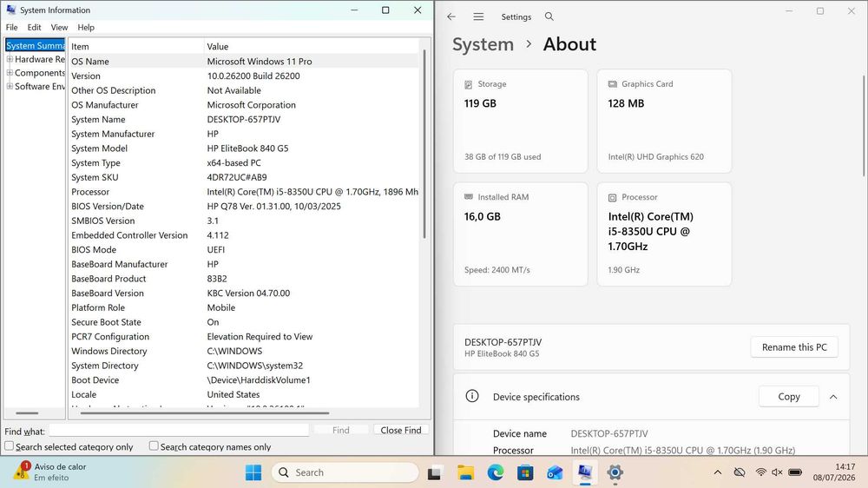This screenshot has width=868, height=488.
Task: Open Settings gear on the taskbar
Action: click(x=615, y=472)
